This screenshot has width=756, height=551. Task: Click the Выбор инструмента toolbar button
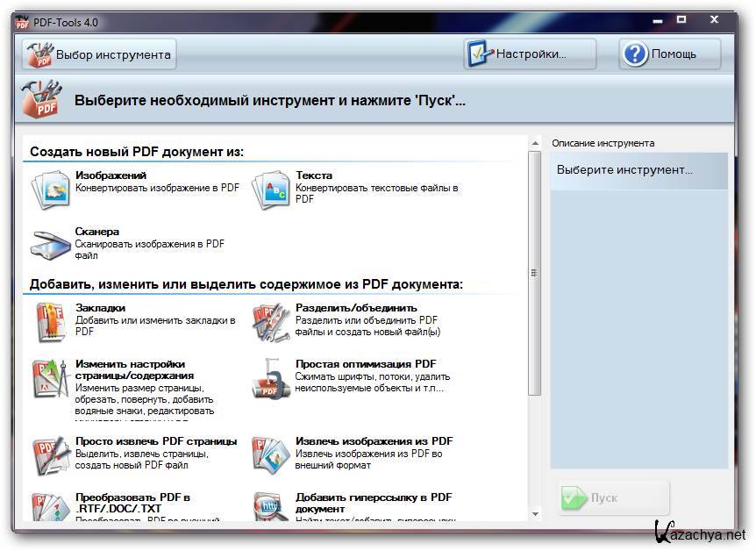(x=99, y=54)
